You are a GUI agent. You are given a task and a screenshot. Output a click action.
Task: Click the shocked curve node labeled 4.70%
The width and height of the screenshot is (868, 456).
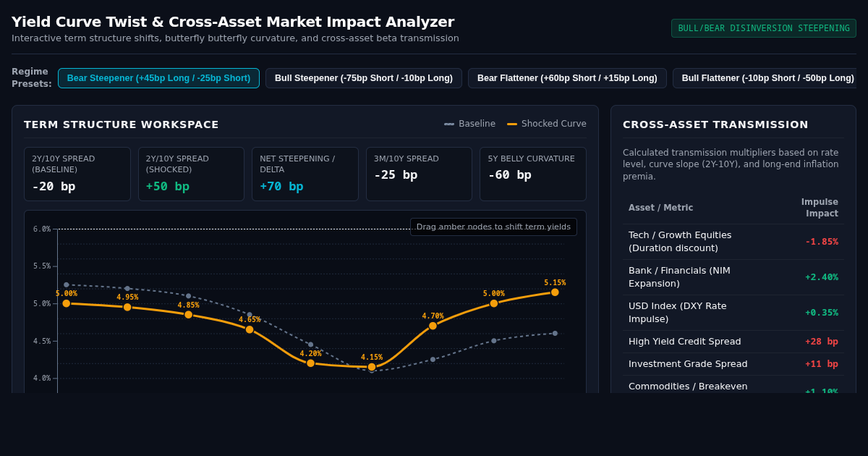[433, 326]
